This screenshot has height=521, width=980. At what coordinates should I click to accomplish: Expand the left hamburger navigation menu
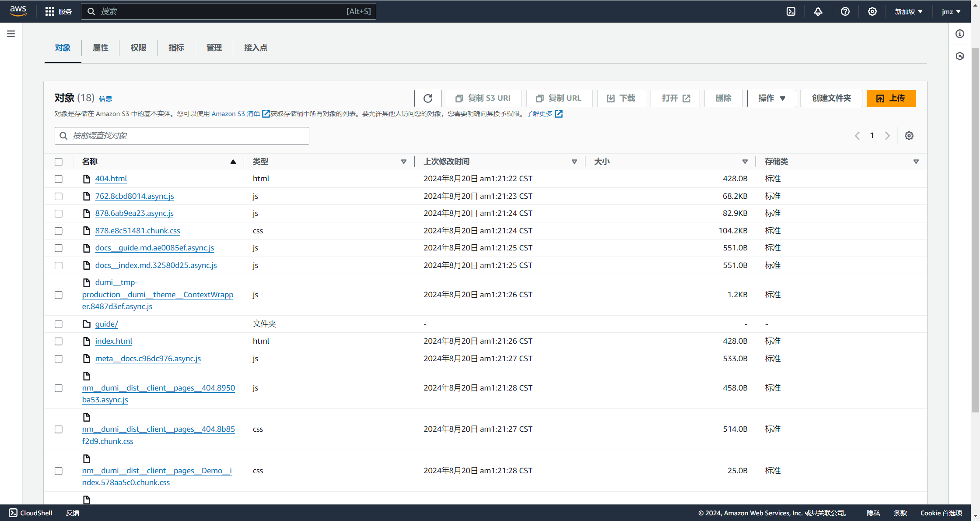(x=11, y=34)
